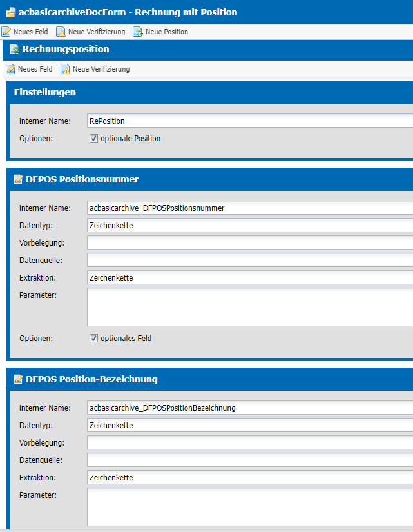The image size is (413, 532).
Task: Click the Rechnungsposition header icon
Action: click(x=14, y=50)
